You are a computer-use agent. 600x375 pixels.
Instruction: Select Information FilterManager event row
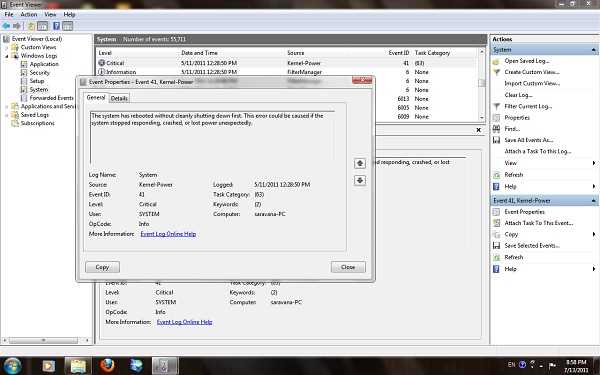(x=286, y=72)
